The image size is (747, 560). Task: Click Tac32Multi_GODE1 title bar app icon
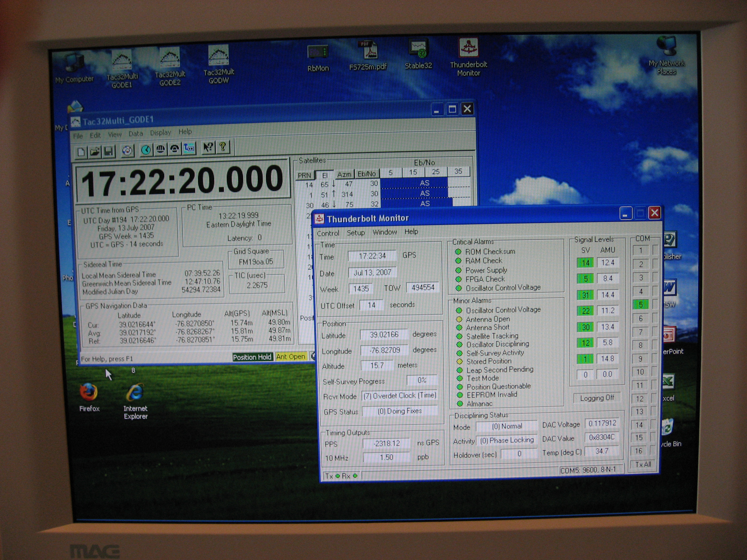tap(75, 122)
